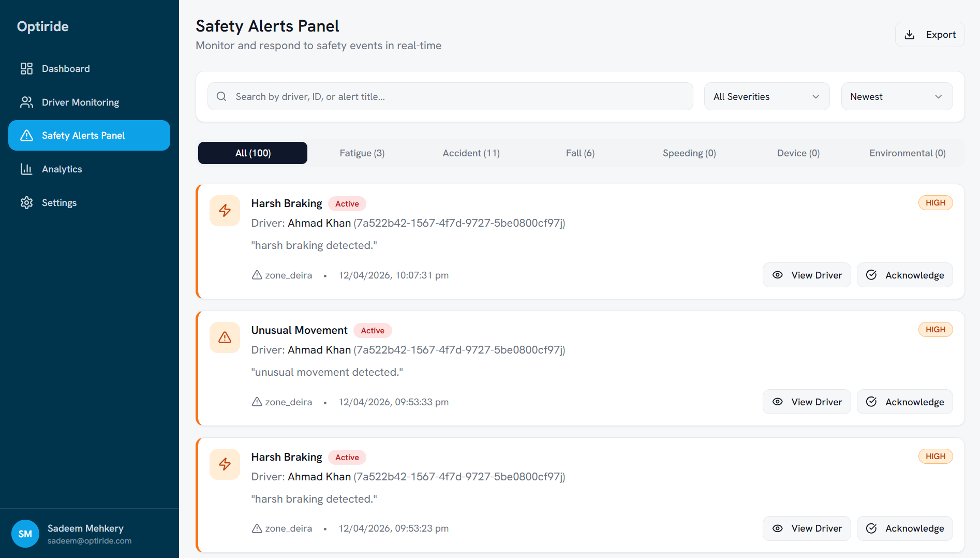Click lightning icon of 10:07:31 Harsh Braking alert

tap(225, 211)
